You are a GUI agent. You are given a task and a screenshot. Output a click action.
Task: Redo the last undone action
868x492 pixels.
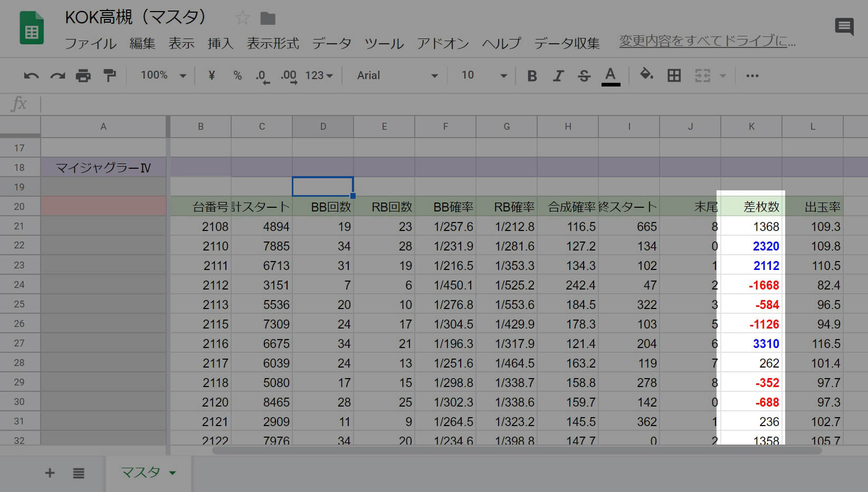(58, 76)
